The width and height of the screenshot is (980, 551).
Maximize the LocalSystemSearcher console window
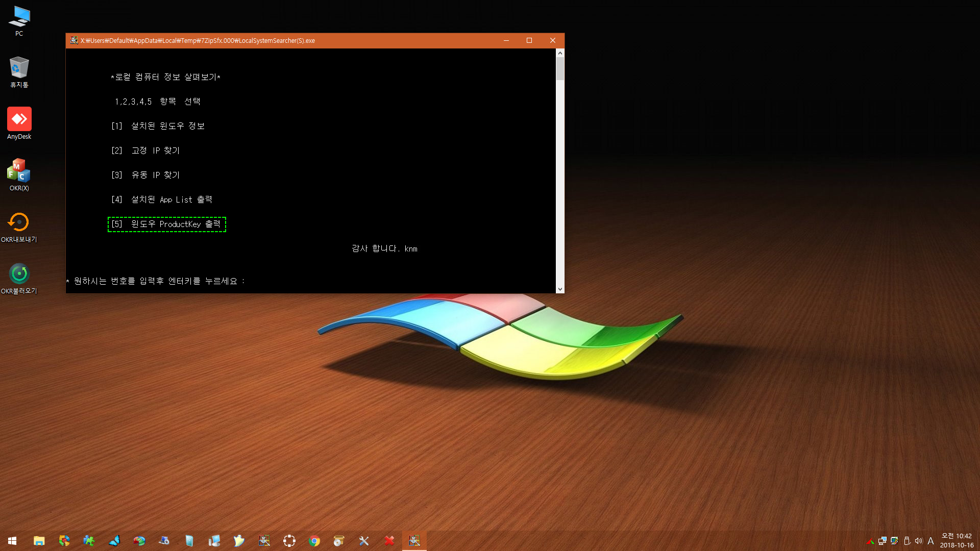tap(529, 40)
